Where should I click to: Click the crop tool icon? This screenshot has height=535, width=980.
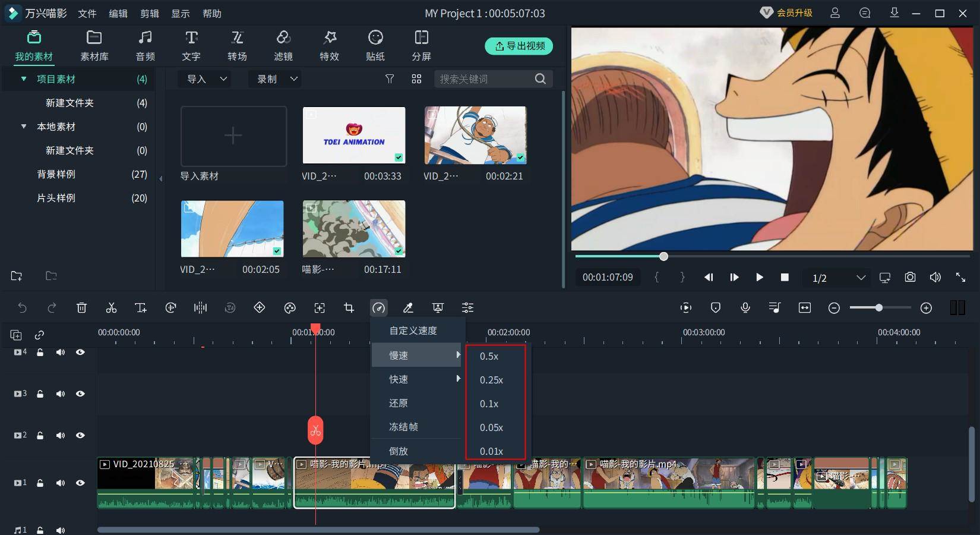tap(349, 307)
